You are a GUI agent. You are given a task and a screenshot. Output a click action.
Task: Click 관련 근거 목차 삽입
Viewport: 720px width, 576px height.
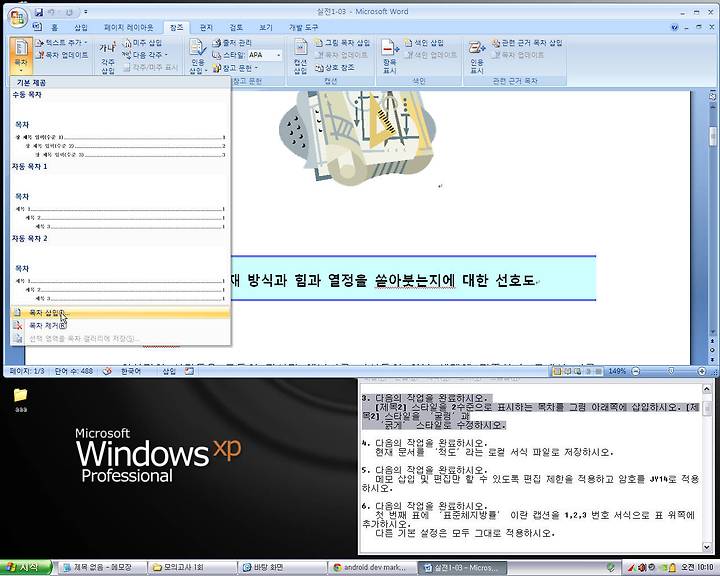pyautogui.click(x=527, y=43)
